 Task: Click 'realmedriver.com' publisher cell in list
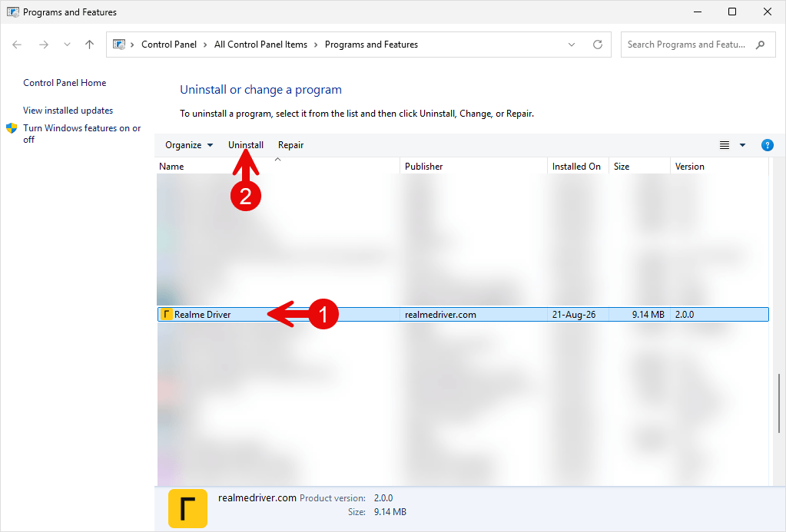click(x=440, y=315)
